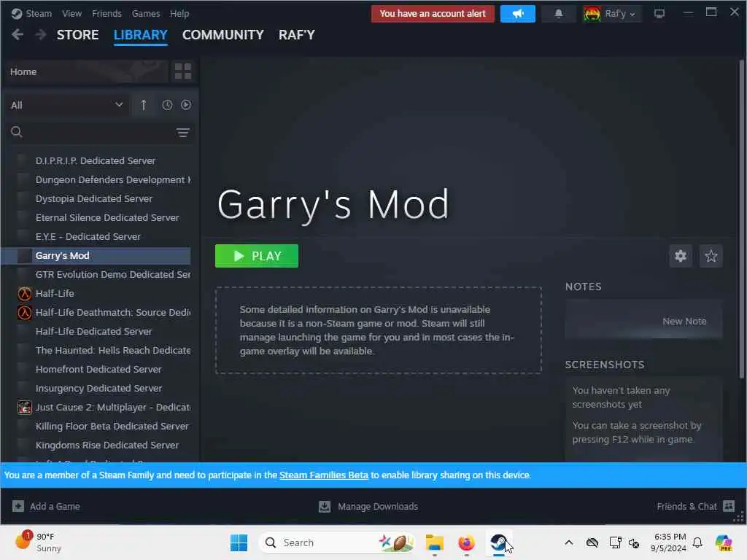Click the Windows taskbar Search box

(x=336, y=542)
